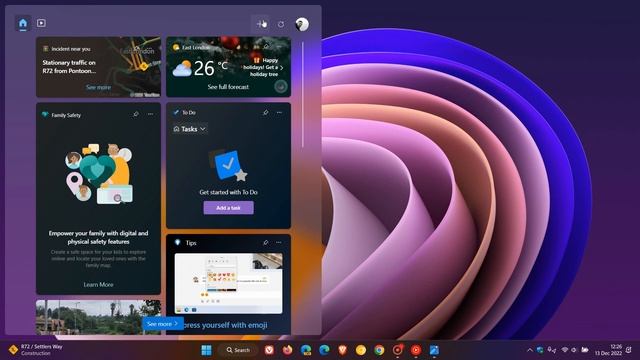Show hidden system tray icons
Viewport: 640px width, 360px height.
pos(530,350)
